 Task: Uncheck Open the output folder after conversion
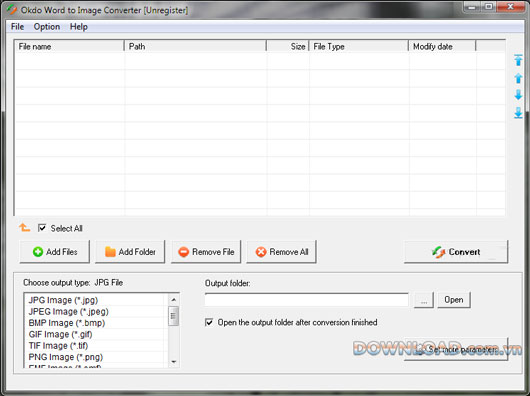(x=209, y=322)
